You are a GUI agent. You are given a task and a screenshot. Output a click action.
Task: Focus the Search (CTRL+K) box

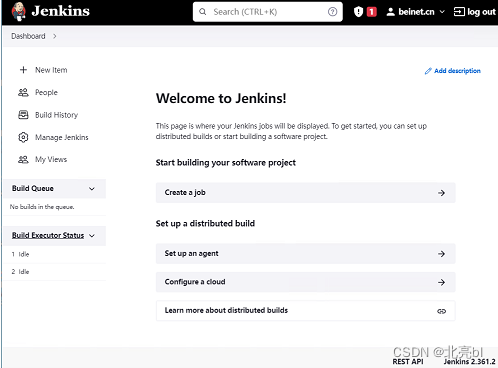(x=268, y=12)
